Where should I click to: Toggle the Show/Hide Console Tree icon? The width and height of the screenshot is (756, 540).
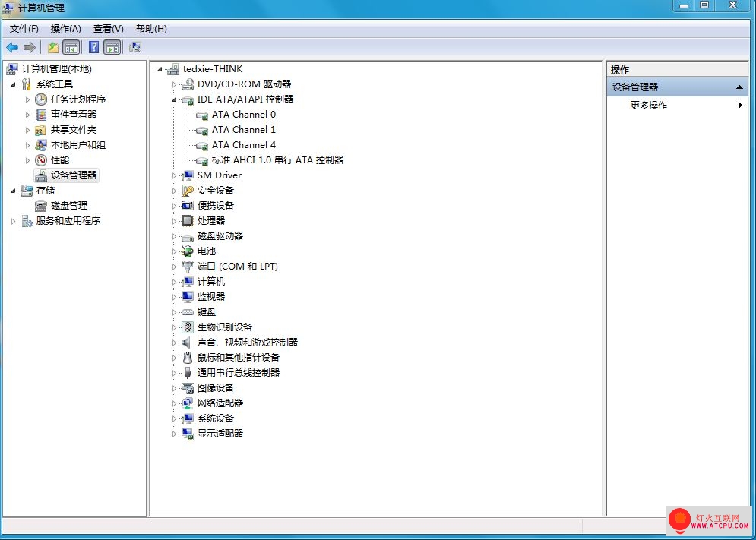pos(71,47)
